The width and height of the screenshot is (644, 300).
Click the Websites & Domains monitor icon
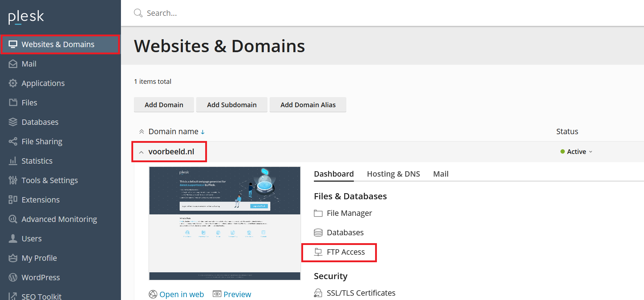(x=13, y=44)
